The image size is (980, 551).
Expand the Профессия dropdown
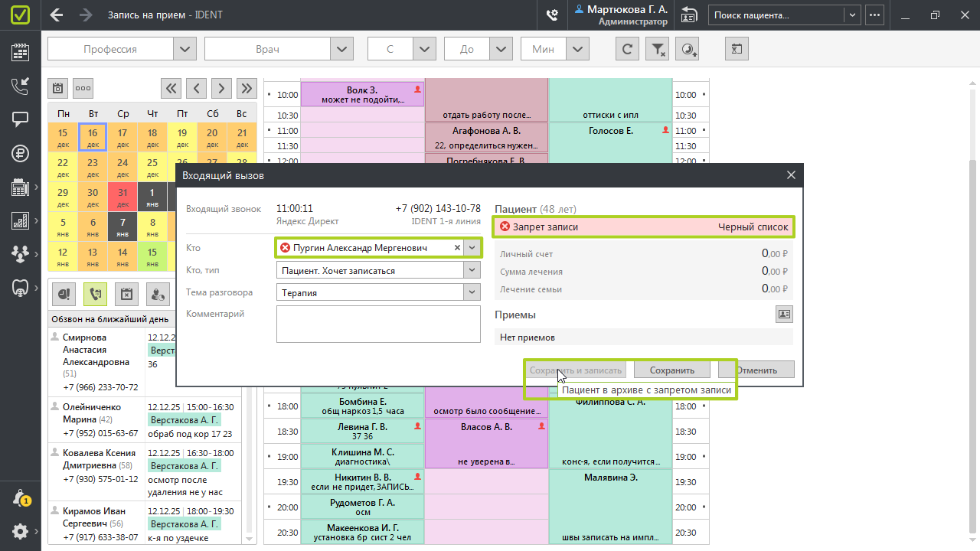[x=184, y=49]
